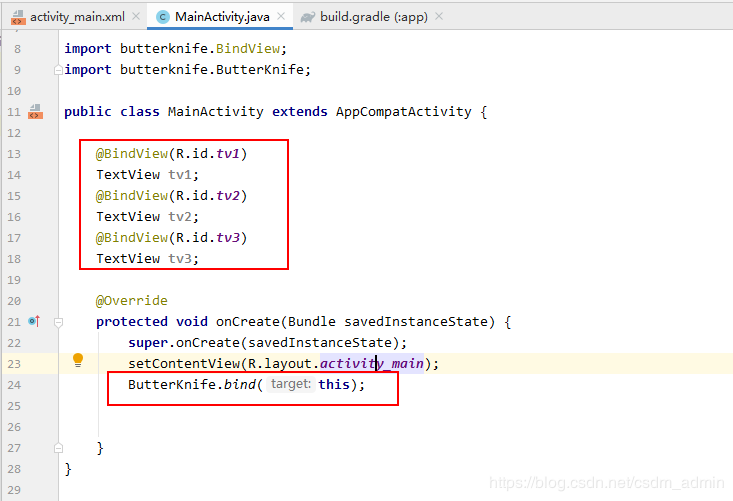The image size is (733, 501).
Task: Click AppCompatActivity in the class declaration
Action: click(403, 112)
